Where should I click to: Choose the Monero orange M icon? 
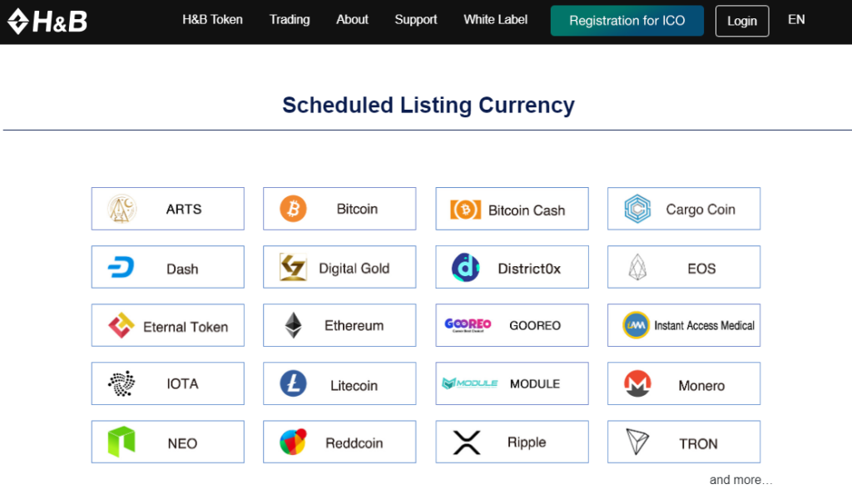tap(637, 383)
